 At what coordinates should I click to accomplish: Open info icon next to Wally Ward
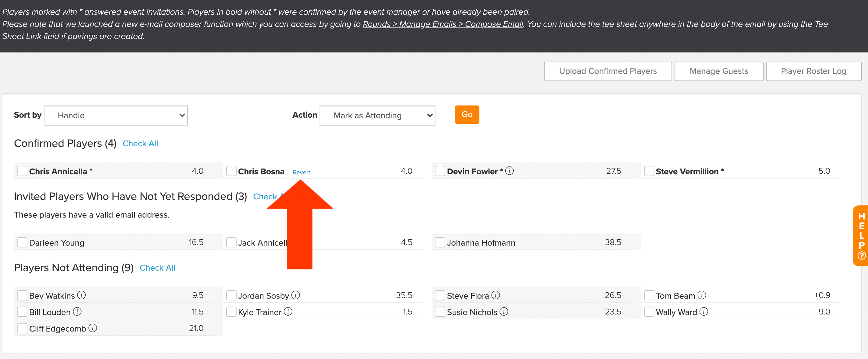tap(704, 312)
